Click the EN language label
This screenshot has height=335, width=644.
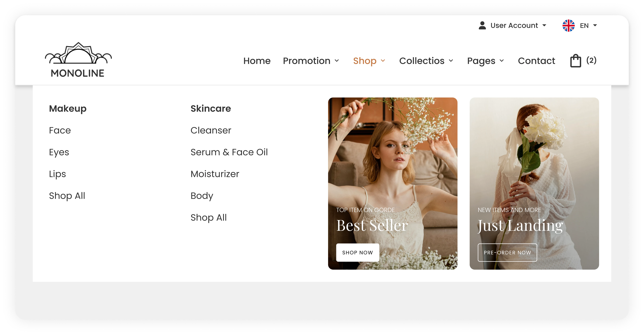[584, 25]
